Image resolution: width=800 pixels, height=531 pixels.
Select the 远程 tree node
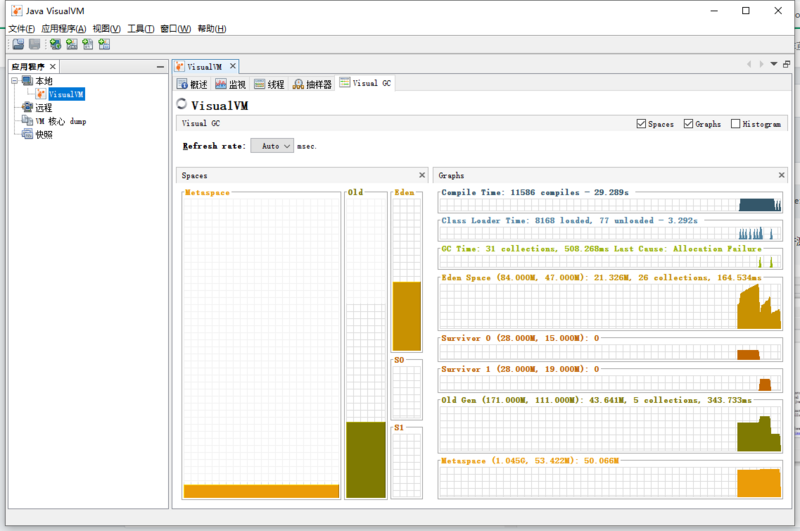(43, 108)
